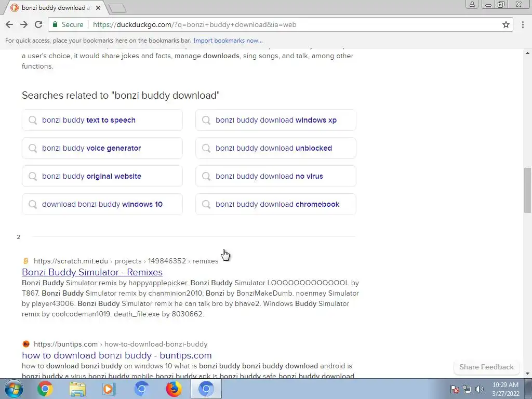Open how to download bonzi buddy - buntips.com
The height and width of the screenshot is (399, 532).
(117, 355)
